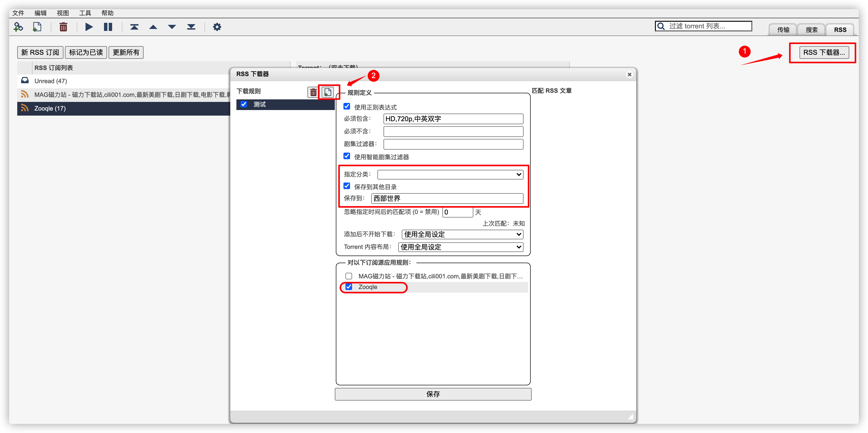Click the toolbar delete trash icon
868x433 pixels.
tap(63, 27)
